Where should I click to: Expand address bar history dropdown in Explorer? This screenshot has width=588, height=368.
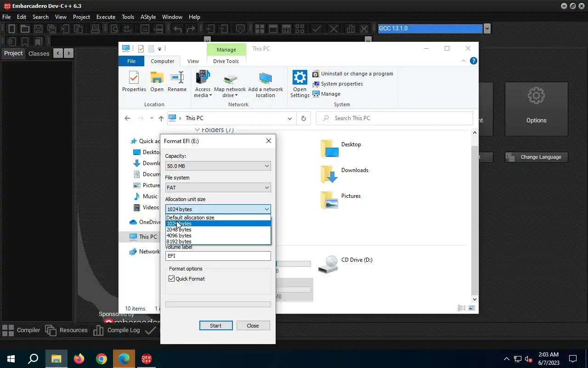(289, 118)
